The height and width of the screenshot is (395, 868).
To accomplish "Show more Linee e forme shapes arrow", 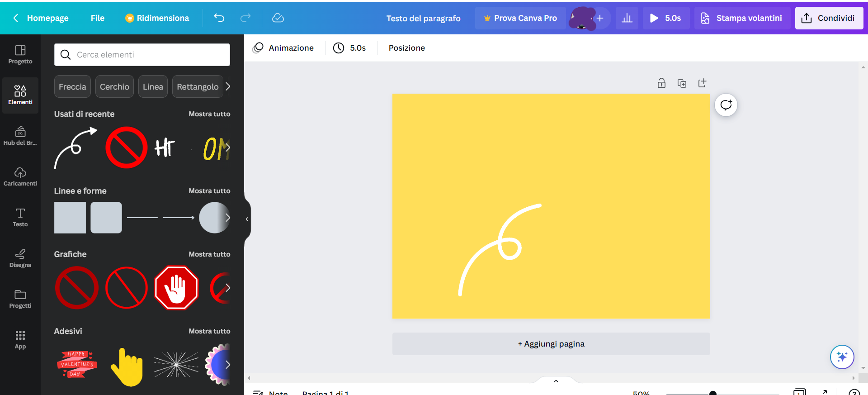I will coord(227,218).
